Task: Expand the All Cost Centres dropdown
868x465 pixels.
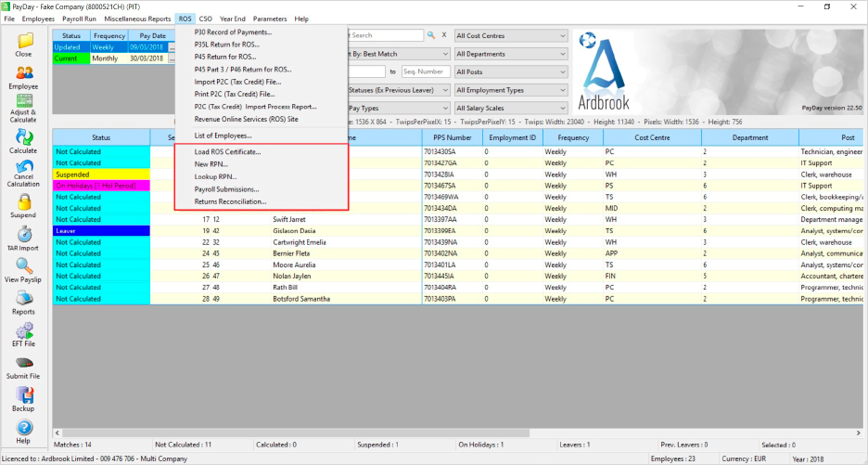Action: click(511, 35)
